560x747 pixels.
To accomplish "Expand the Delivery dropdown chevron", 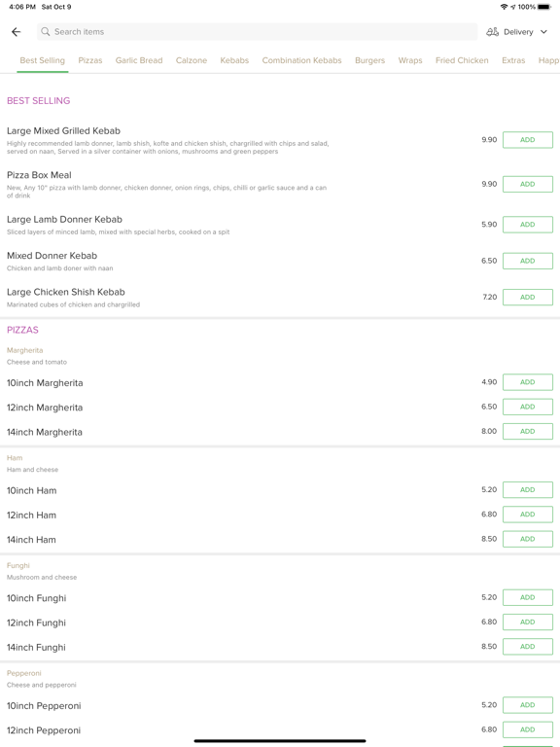I will 543,32.
